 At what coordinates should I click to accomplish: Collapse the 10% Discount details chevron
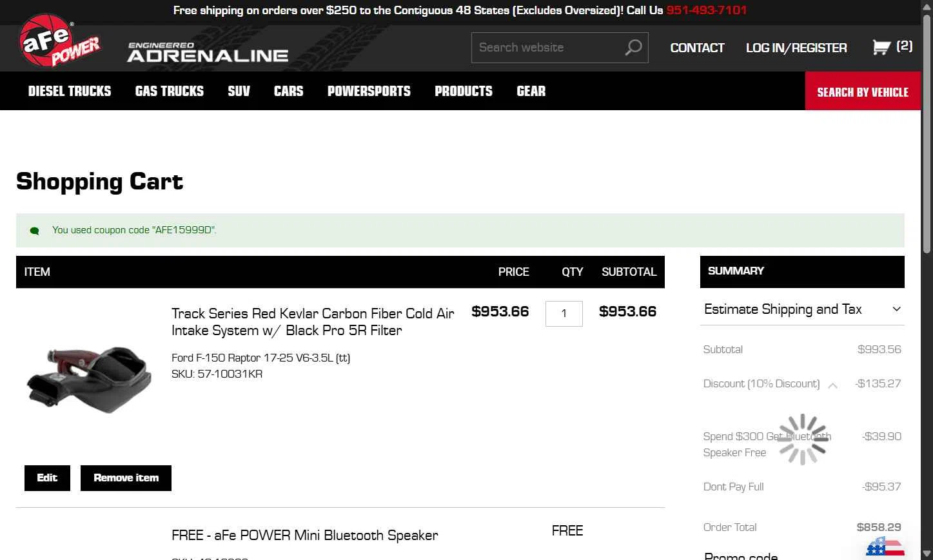click(x=832, y=385)
